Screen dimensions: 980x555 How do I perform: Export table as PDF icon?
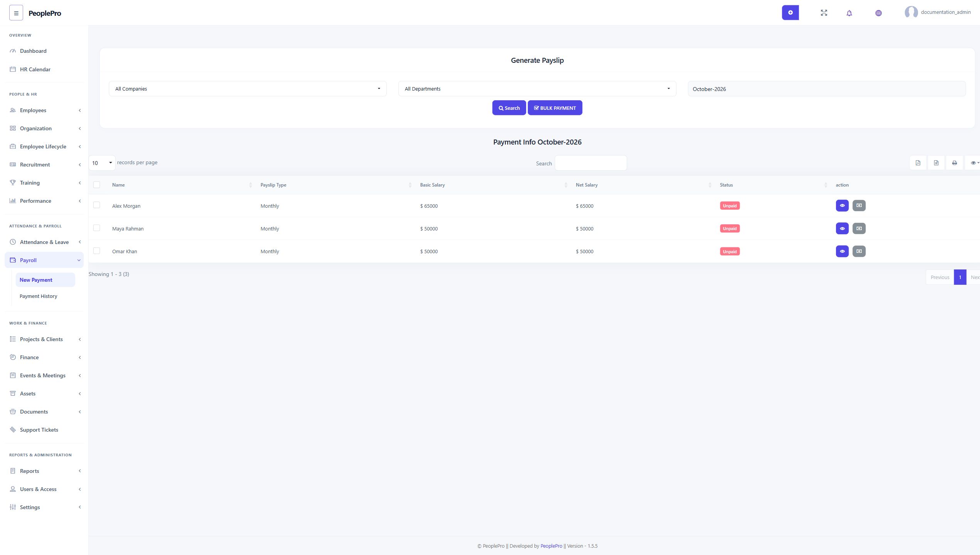[918, 163]
